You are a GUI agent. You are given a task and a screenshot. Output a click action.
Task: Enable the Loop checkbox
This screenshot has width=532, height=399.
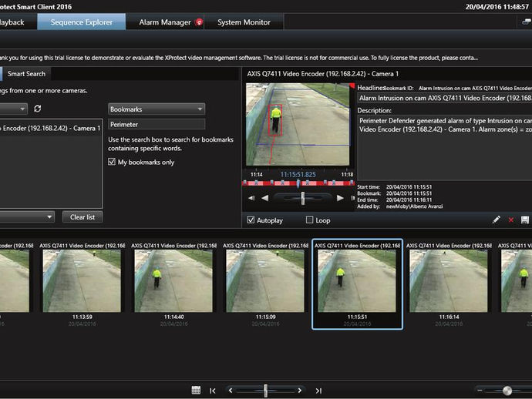309,220
